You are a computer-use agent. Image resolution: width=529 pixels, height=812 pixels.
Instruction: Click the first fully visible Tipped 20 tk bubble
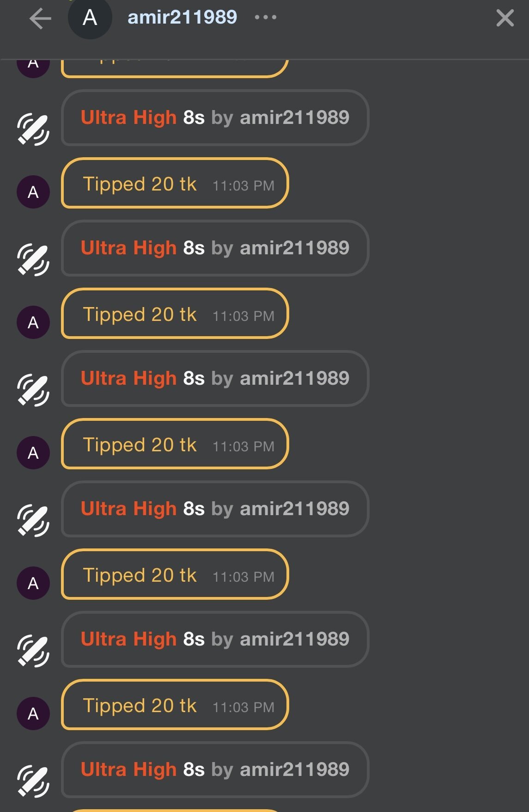pos(175,184)
